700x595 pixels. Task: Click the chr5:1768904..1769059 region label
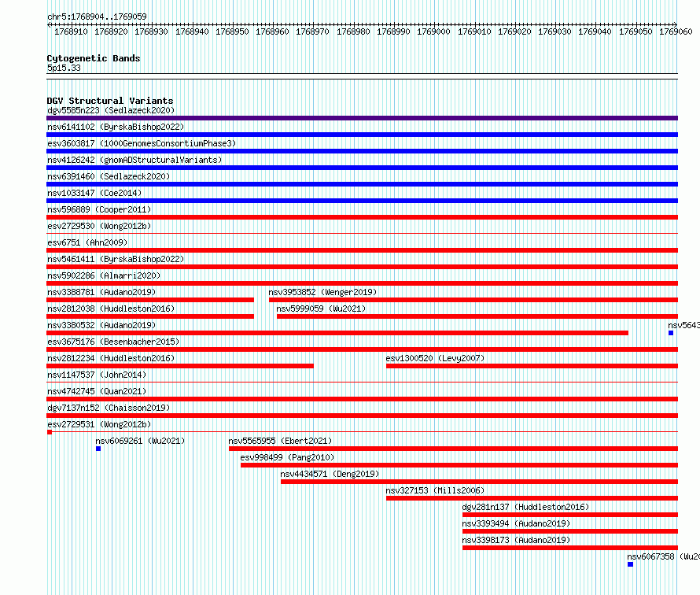click(x=97, y=17)
